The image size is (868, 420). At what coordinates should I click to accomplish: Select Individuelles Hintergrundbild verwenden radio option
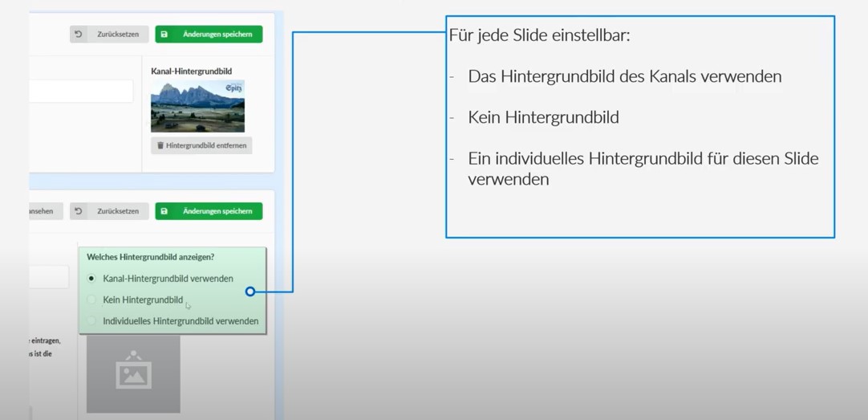point(92,320)
